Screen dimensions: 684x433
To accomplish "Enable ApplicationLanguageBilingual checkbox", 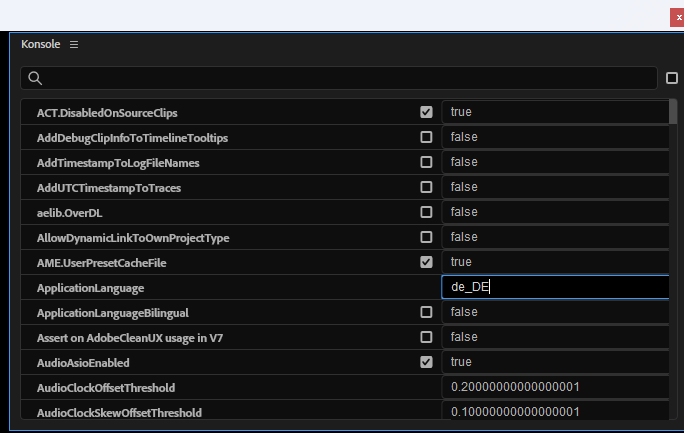I will pyautogui.click(x=427, y=312).
